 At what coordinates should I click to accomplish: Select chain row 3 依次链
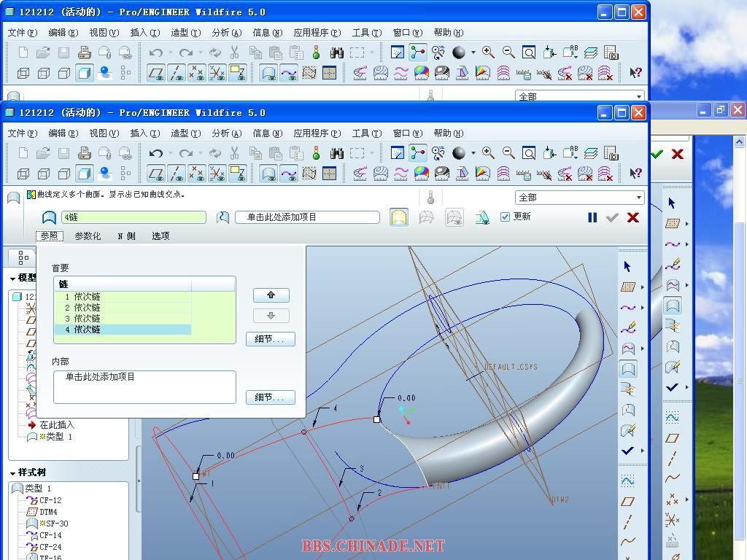pyautogui.click(x=123, y=319)
